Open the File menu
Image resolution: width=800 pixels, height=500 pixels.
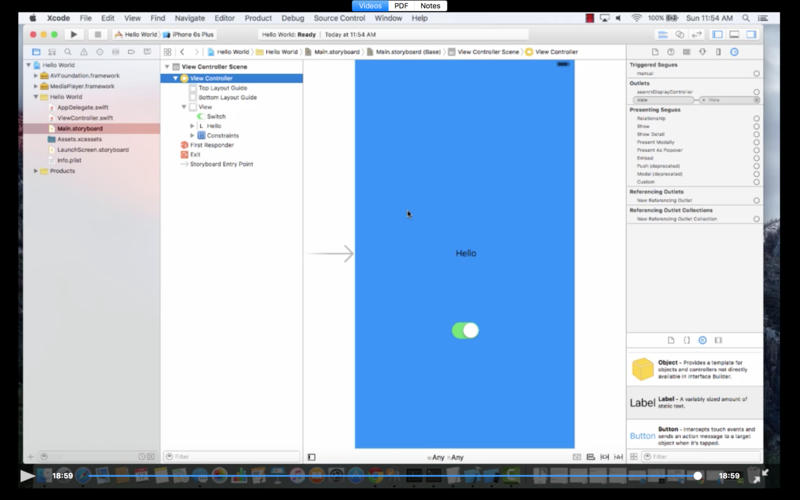point(86,18)
